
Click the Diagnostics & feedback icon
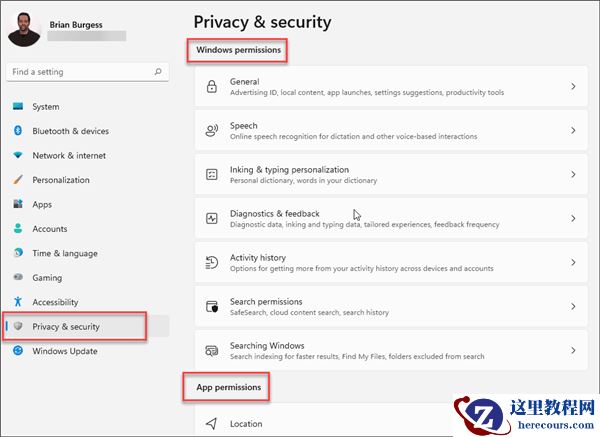(211, 218)
